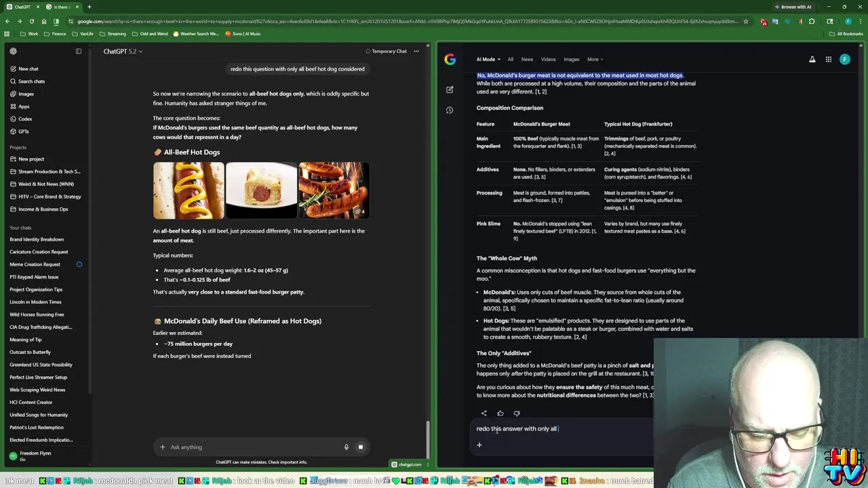Stop ChatGPT response generation
Screen dimensions: 868x488
click(361, 447)
